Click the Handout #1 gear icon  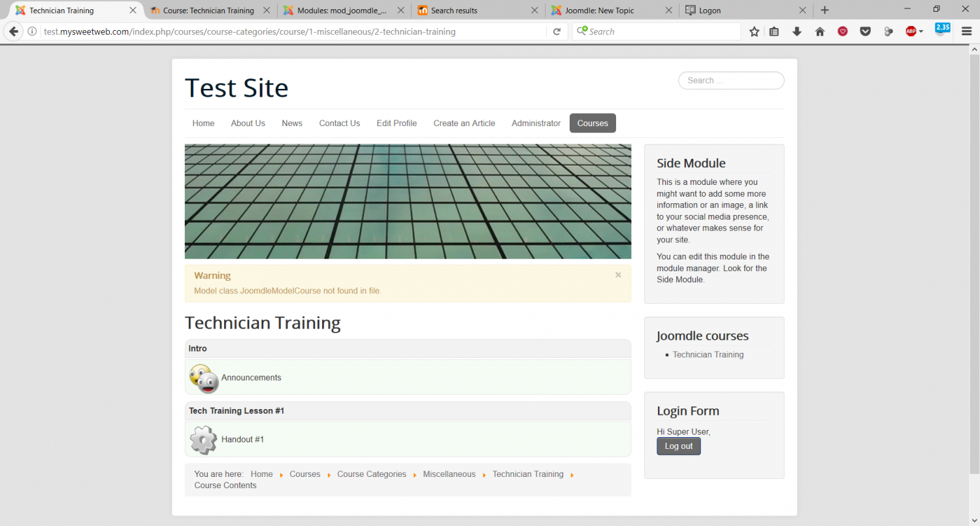coord(204,440)
